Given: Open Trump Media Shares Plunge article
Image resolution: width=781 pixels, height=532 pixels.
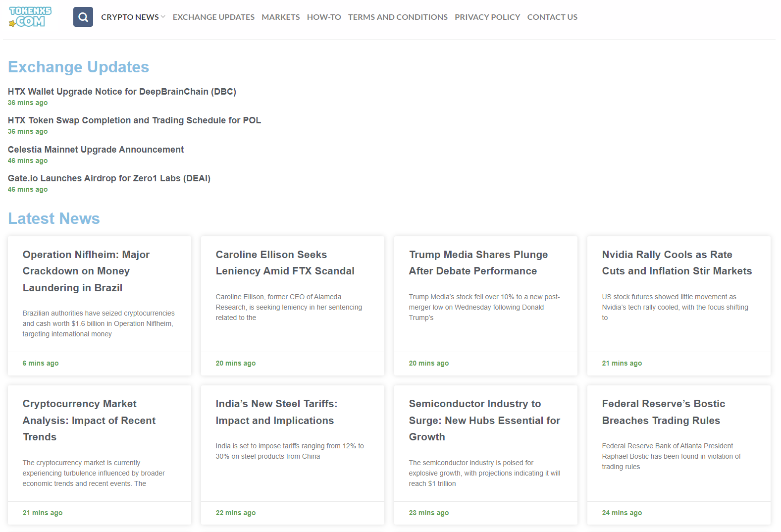Looking at the screenshot, I should (x=478, y=263).
